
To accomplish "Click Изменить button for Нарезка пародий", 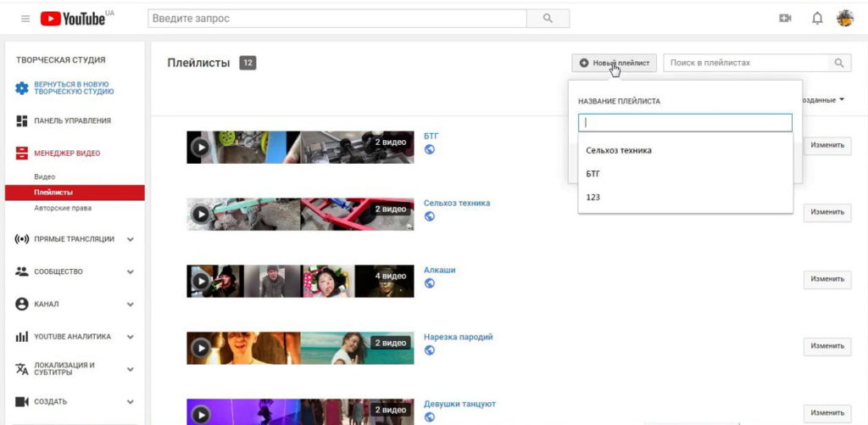I will tap(826, 345).
